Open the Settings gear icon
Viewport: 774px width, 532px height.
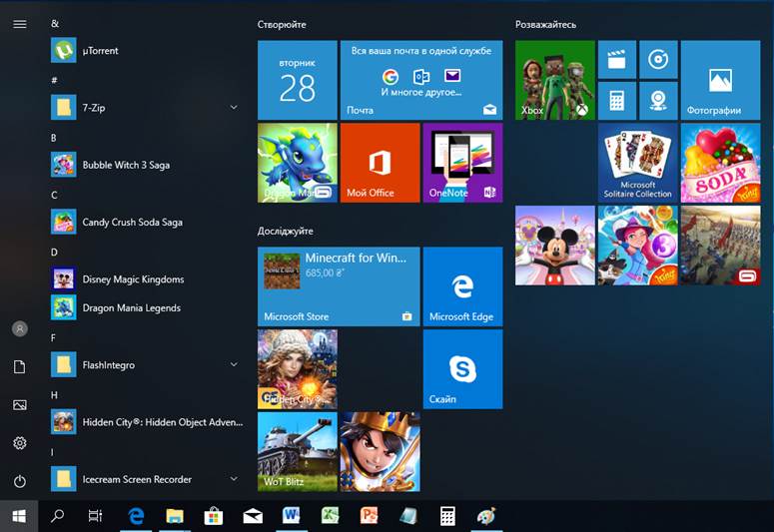20,443
